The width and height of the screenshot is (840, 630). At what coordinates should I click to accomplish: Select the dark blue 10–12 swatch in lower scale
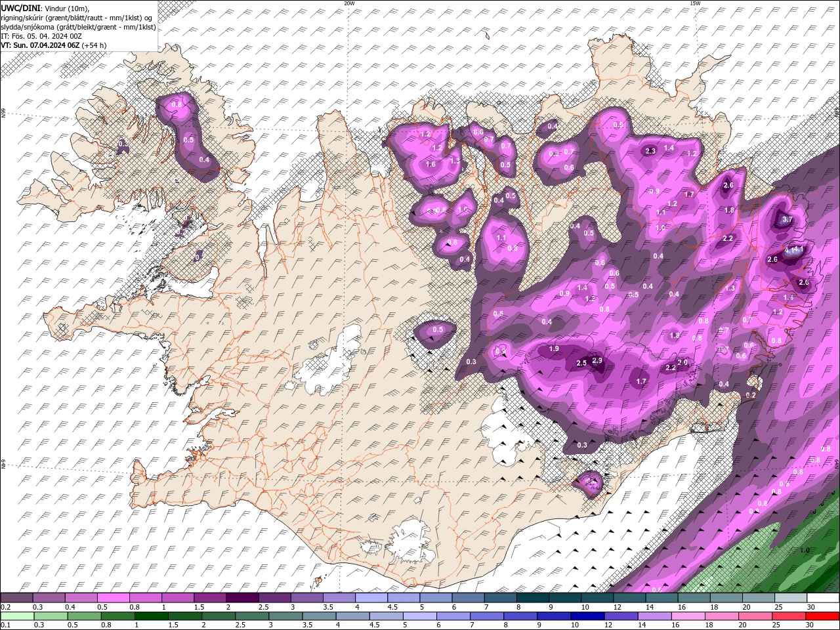click(587, 616)
